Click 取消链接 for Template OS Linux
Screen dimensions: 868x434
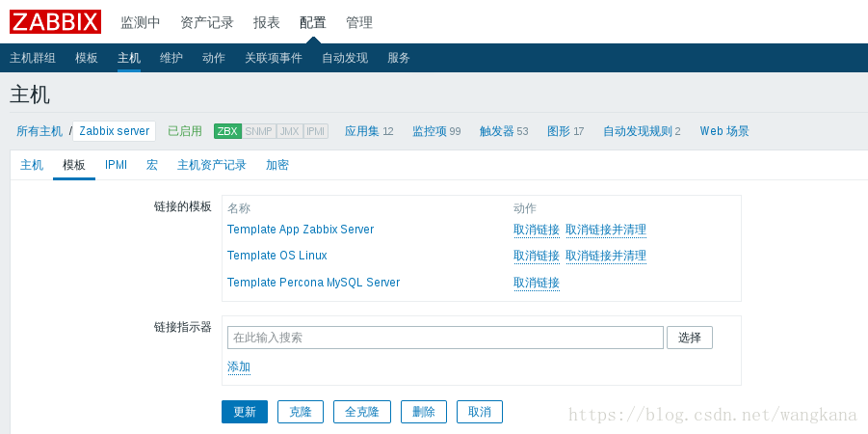[537, 257]
